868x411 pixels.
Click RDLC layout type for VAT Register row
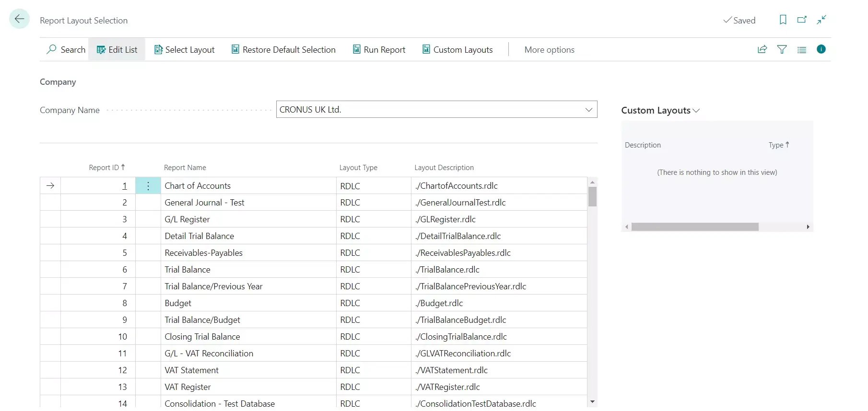click(374, 387)
